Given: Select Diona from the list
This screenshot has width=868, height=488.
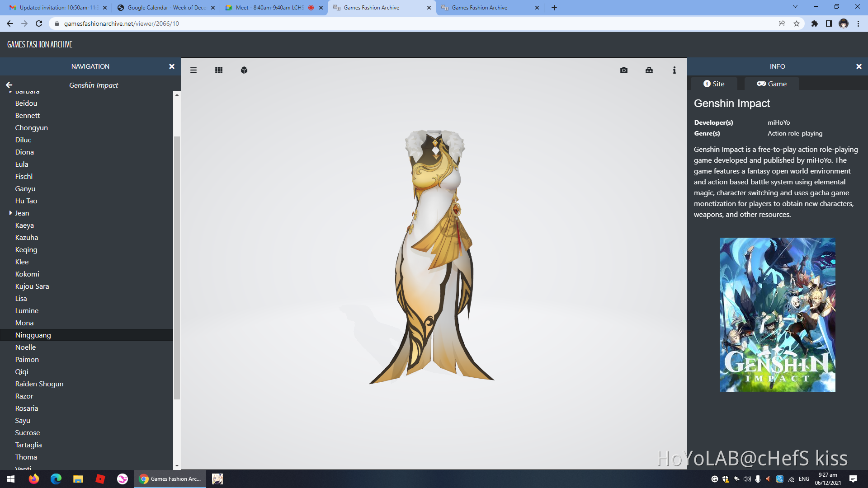Looking at the screenshot, I should point(24,152).
